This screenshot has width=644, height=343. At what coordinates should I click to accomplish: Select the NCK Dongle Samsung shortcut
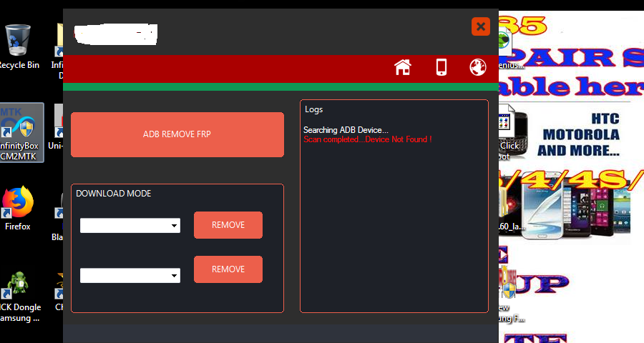[x=20, y=297]
